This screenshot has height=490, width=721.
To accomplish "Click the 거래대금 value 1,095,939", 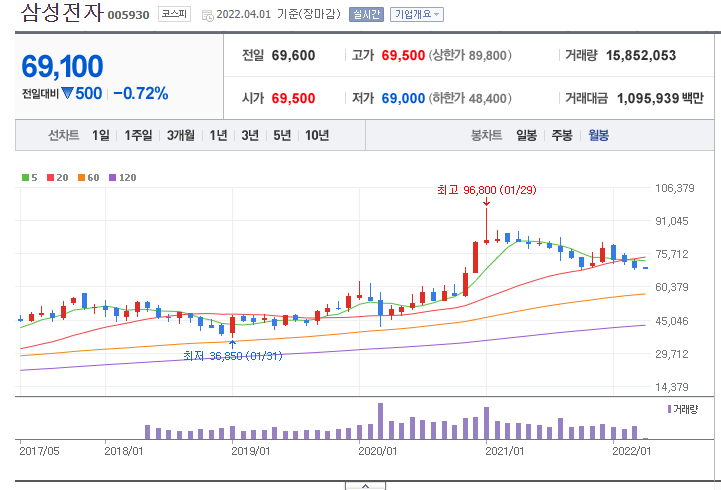I will pyautogui.click(x=648, y=98).
